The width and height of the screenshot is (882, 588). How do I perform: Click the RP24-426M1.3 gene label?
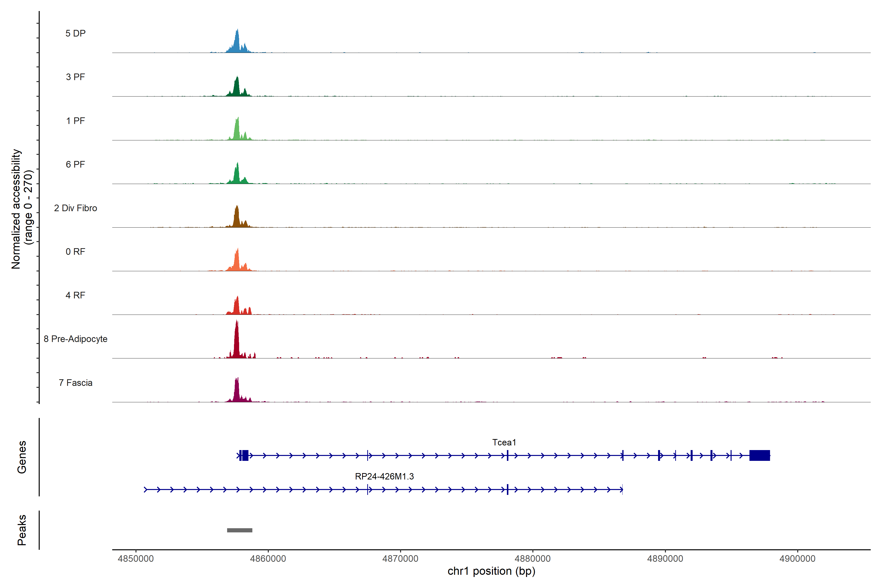coord(384,476)
